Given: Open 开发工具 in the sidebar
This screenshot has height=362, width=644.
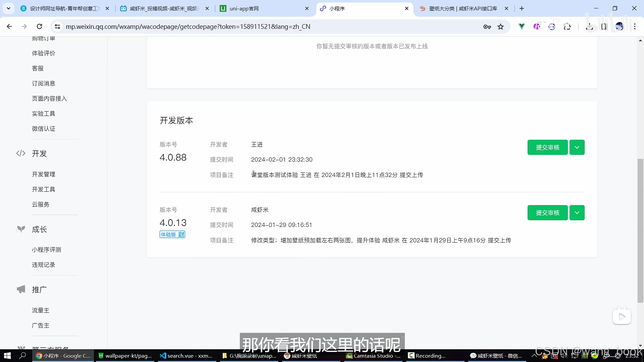Looking at the screenshot, I should [x=44, y=189].
